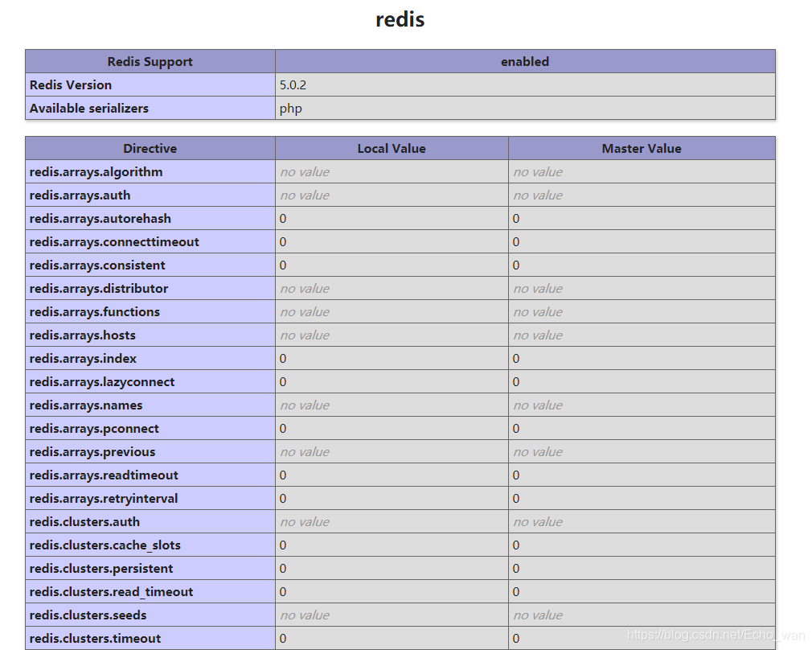The image size is (812, 650).
Task: Click master value of redis.arrays.retryinterval
Action: tap(516, 499)
